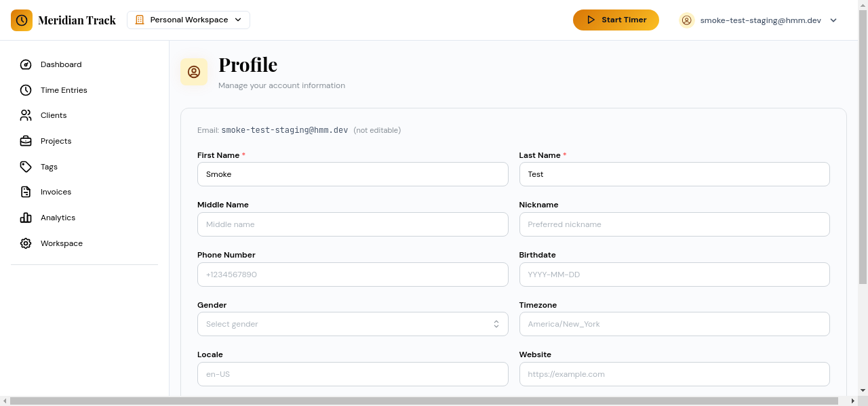Click the account email in top bar
Image resolution: width=868 pixels, height=406 pixels.
pyautogui.click(x=759, y=20)
